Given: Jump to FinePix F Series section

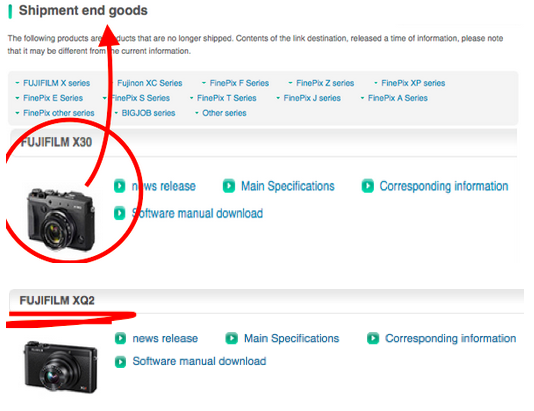Looking at the screenshot, I should click(x=239, y=83).
